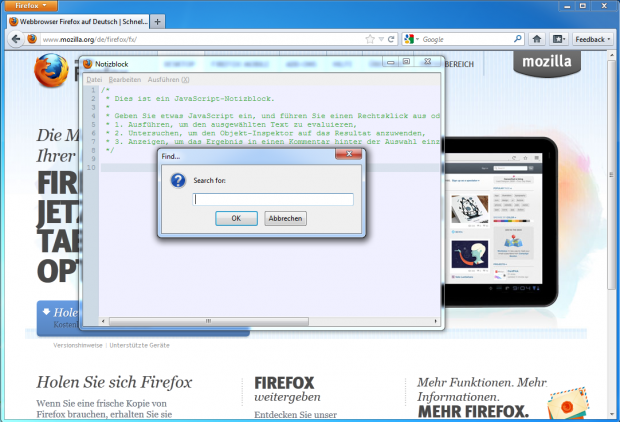Open the bookmarks menu toolbar icon
This screenshot has width=620, height=422.
(x=559, y=39)
